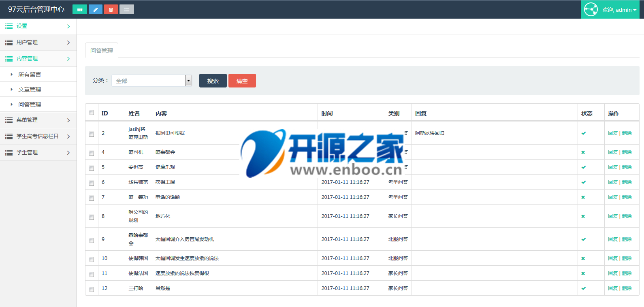This screenshot has width=644, height=307.
Task: Click the cross status icon for ID 4
Action: (x=583, y=152)
